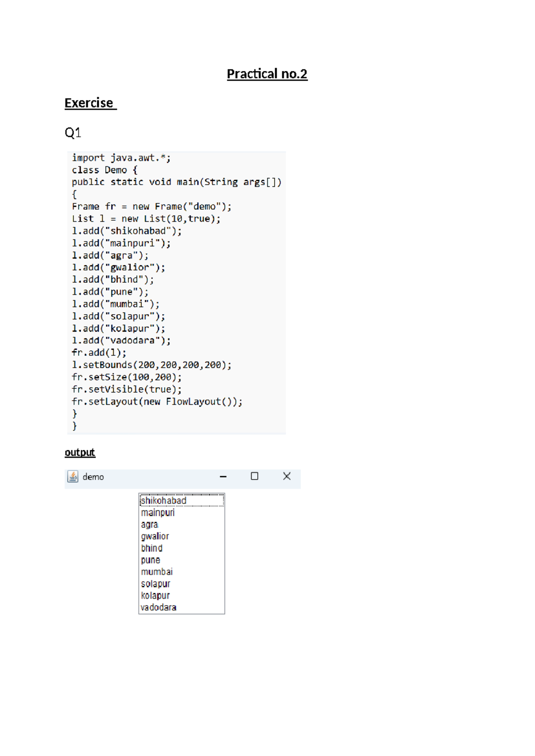535x756 pixels.
Task: Click the 'output' heading
Action: [x=80, y=452]
